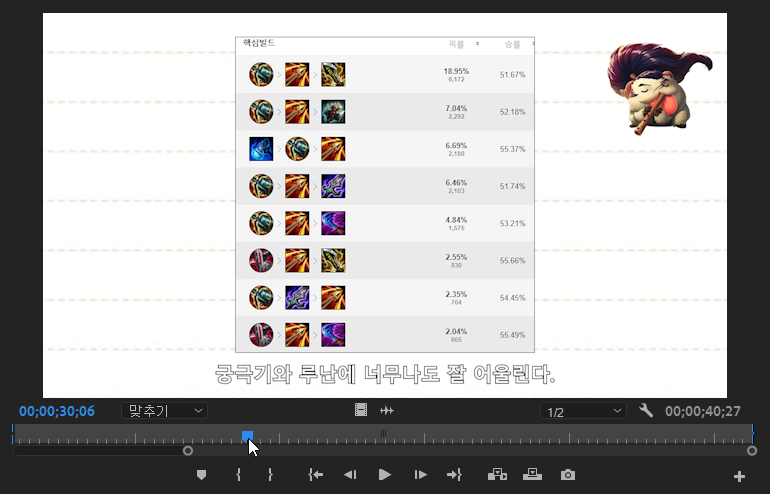Screen dimensions: 770x494
Task: Step forward one frame
Action: 420,475
